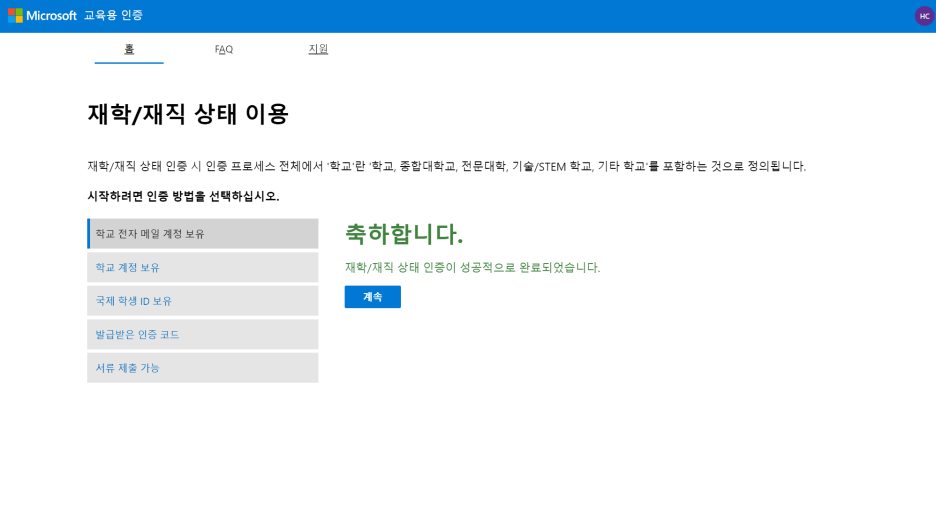Choose 학교 계정 보유 verification method
The height and width of the screenshot is (507, 936).
coord(203,267)
